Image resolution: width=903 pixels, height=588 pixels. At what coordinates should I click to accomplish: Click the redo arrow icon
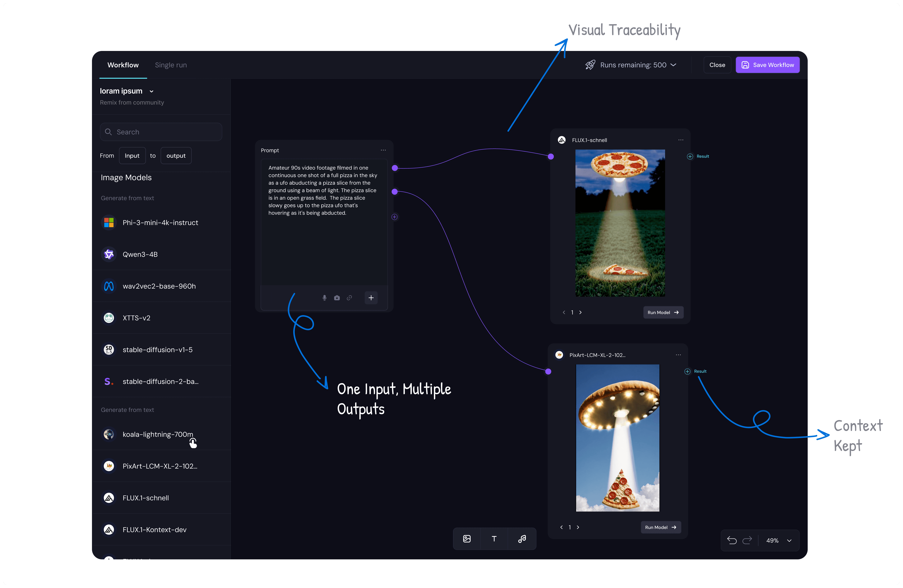pyautogui.click(x=747, y=540)
